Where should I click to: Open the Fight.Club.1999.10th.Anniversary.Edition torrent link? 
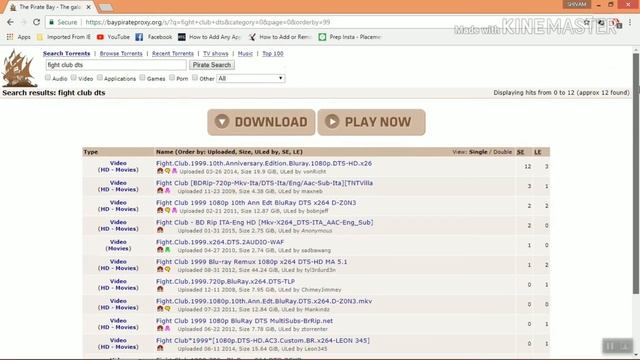click(264, 163)
